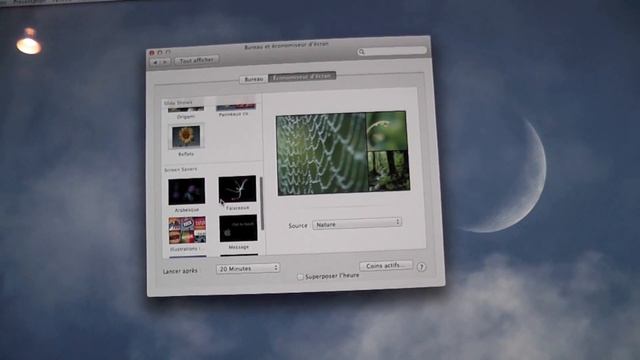Click the help question mark button
This screenshot has height=360, width=640.
pyautogui.click(x=421, y=267)
